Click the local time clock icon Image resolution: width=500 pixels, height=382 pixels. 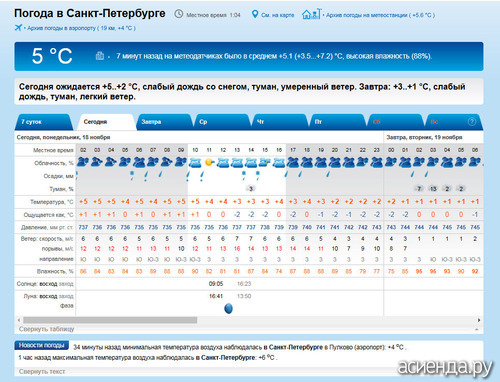click(x=179, y=14)
